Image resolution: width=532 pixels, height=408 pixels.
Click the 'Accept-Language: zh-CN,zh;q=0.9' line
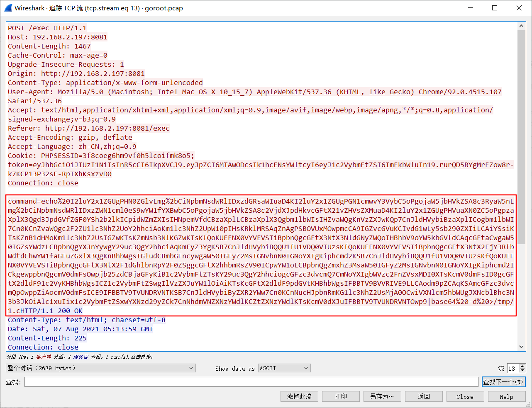[x=72, y=146]
